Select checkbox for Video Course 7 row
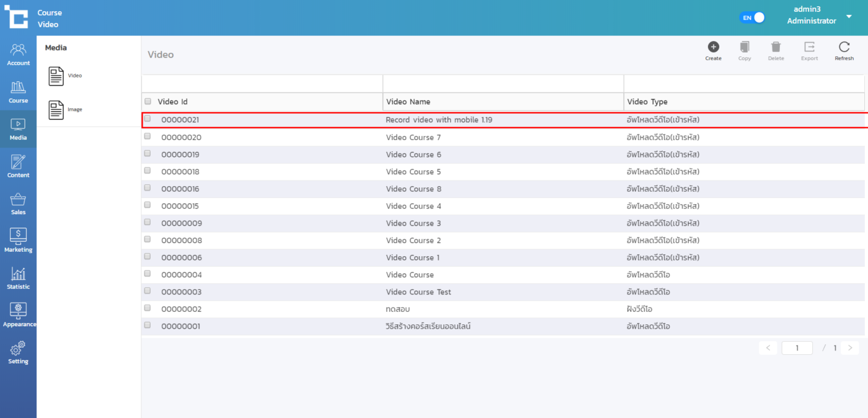 coord(148,136)
